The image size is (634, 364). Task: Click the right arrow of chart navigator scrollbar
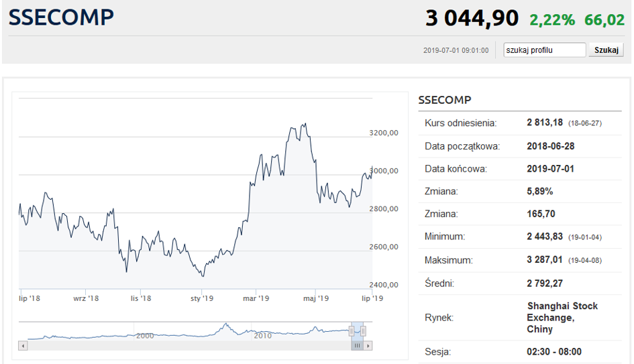(368, 346)
